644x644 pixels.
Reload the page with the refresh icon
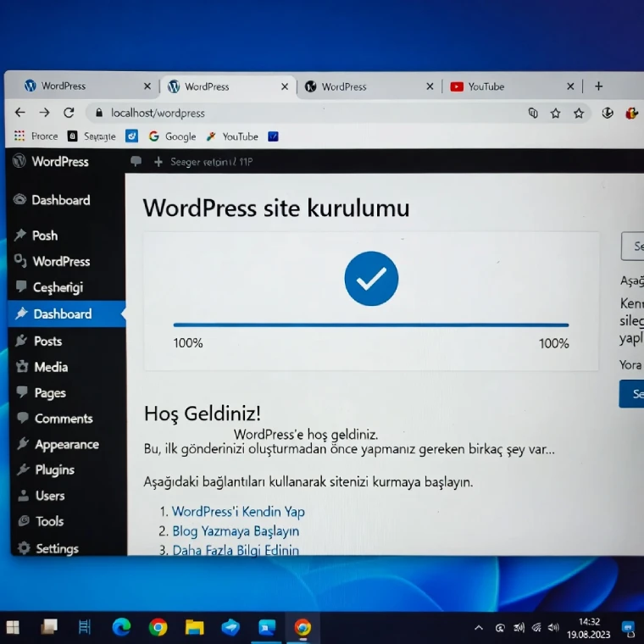click(69, 112)
